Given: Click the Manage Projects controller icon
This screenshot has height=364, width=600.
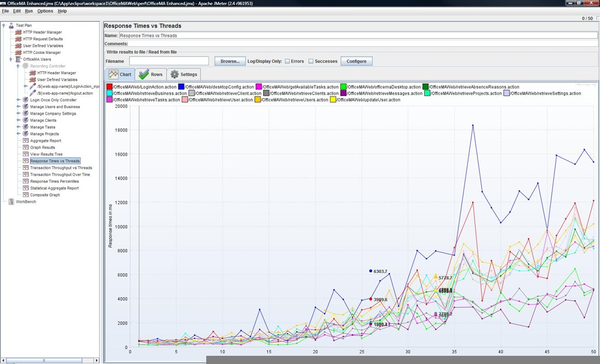Looking at the screenshot, I should [25, 134].
